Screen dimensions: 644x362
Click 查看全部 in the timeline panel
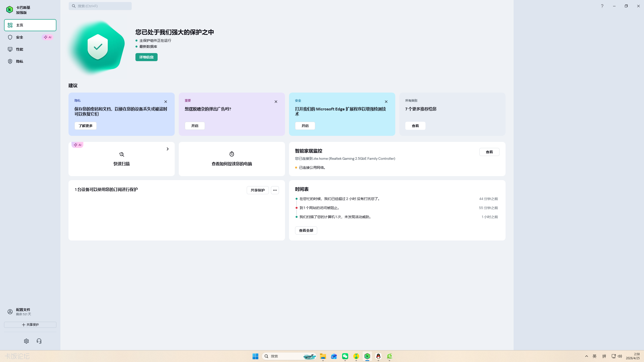tap(306, 230)
